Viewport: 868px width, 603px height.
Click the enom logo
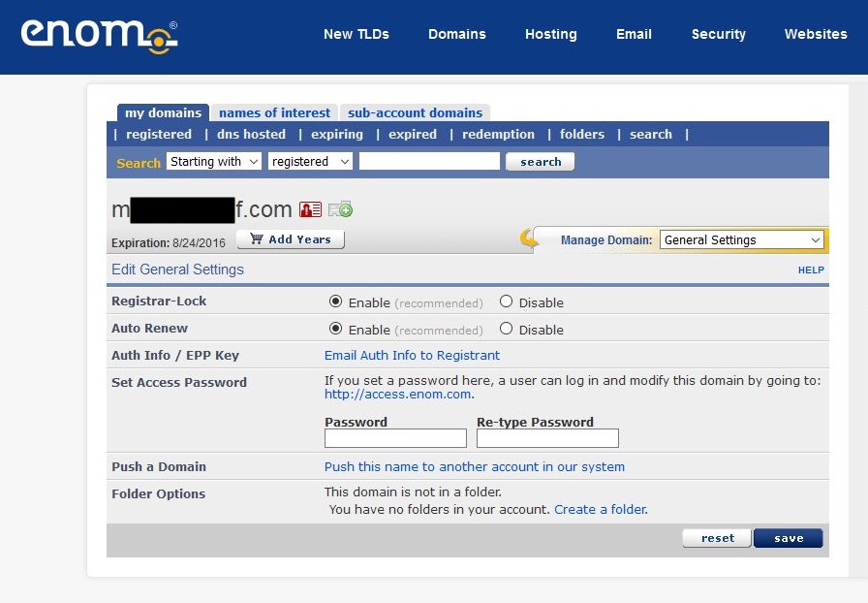click(100, 36)
